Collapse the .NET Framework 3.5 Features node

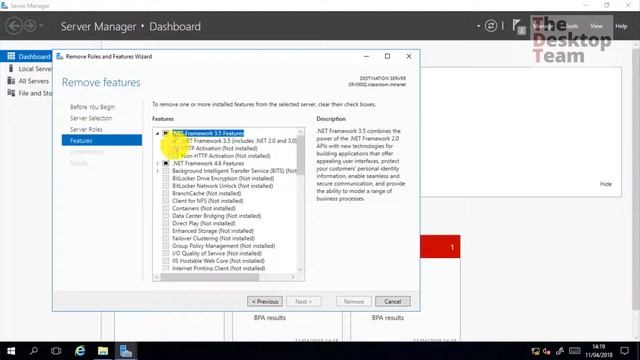(158, 133)
